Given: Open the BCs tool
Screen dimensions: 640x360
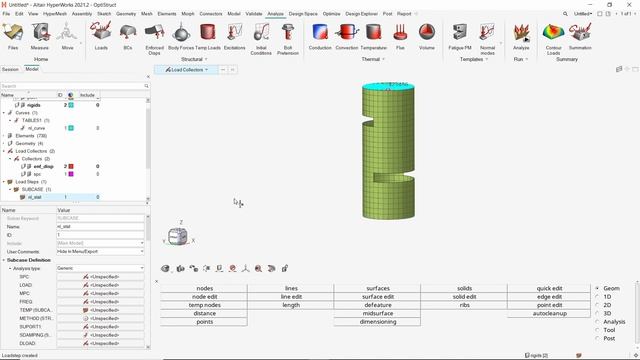Looking at the screenshot, I should [x=128, y=36].
